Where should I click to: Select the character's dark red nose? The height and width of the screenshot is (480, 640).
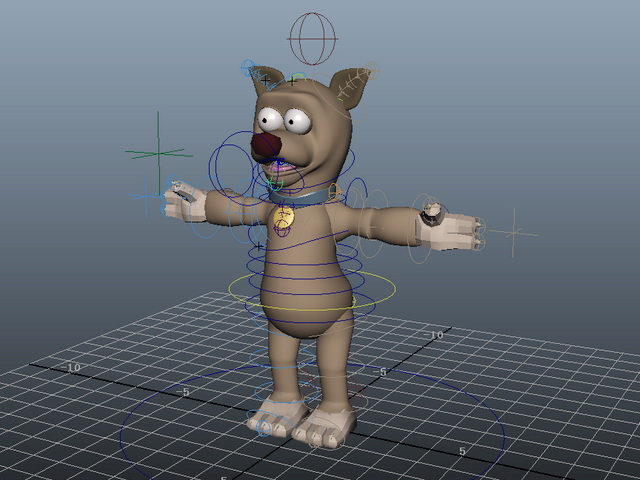[266, 147]
